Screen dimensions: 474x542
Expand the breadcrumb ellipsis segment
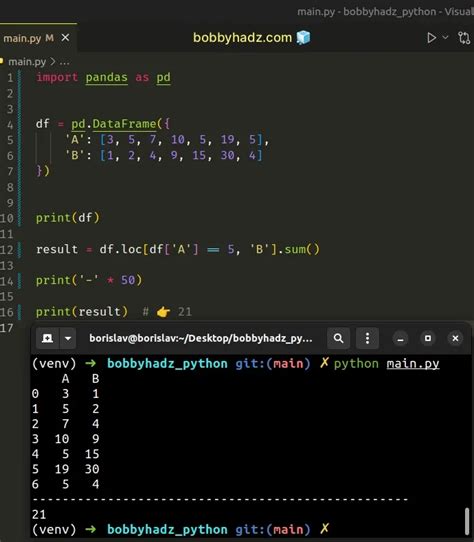(x=64, y=62)
